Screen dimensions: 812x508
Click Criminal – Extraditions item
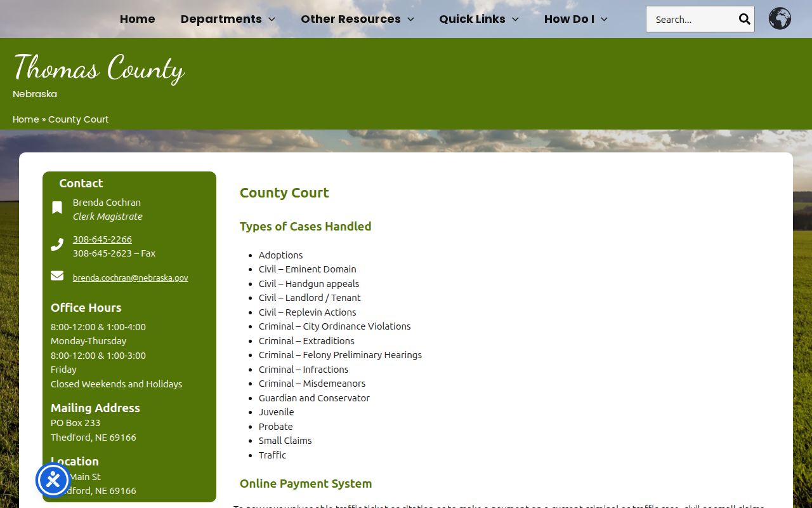306,341
